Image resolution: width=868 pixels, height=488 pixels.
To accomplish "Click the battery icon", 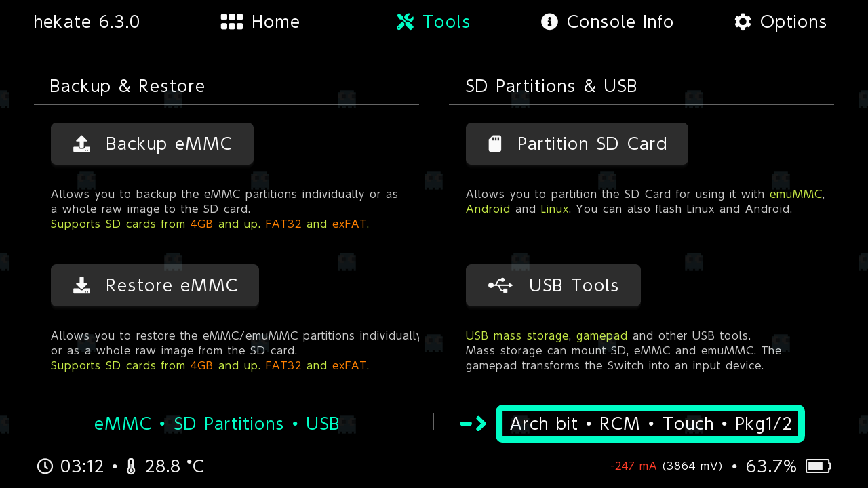I will (818, 466).
